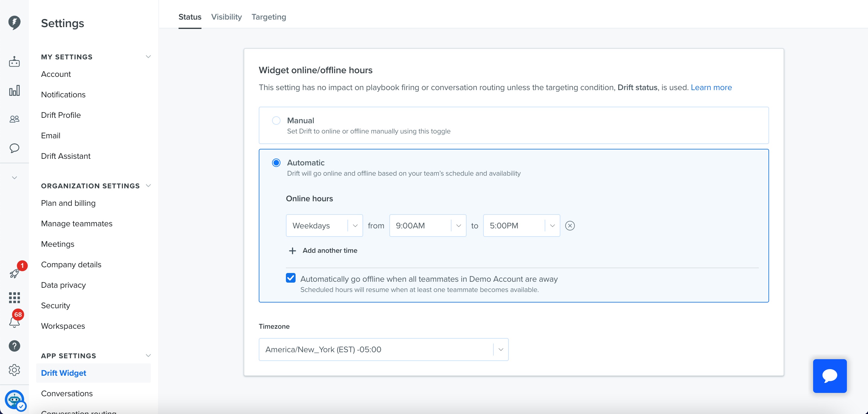The image size is (868, 414).
Task: Open the 5:00PM end time dropdown
Action: 521,225
